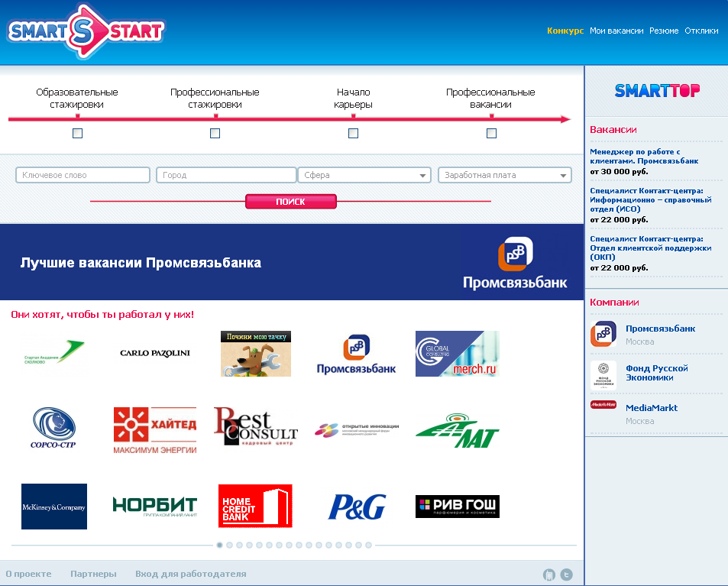Focus the Город input field
728x586 pixels.
(x=226, y=175)
